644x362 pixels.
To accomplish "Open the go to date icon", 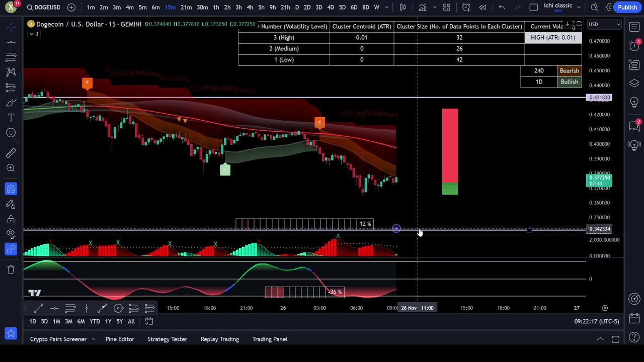I will pyautogui.click(x=149, y=321).
